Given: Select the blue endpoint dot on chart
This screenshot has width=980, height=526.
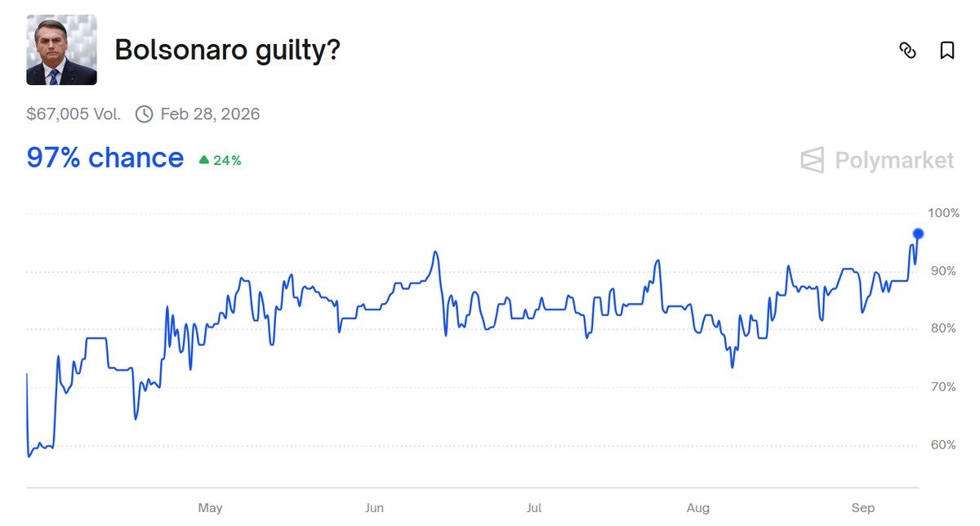Looking at the screenshot, I should (x=918, y=234).
